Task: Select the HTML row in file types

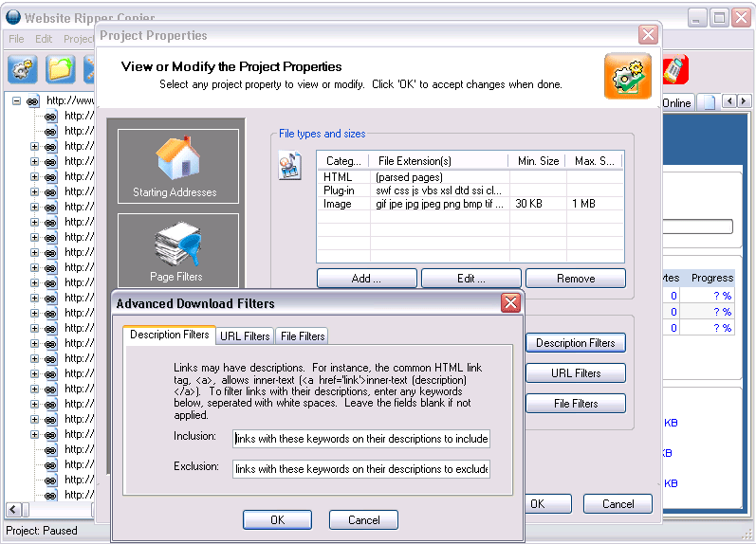Action: pos(470,177)
